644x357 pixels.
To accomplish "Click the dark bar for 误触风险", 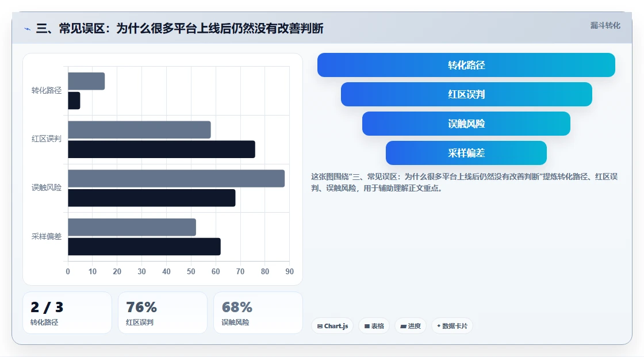I will [x=152, y=198].
